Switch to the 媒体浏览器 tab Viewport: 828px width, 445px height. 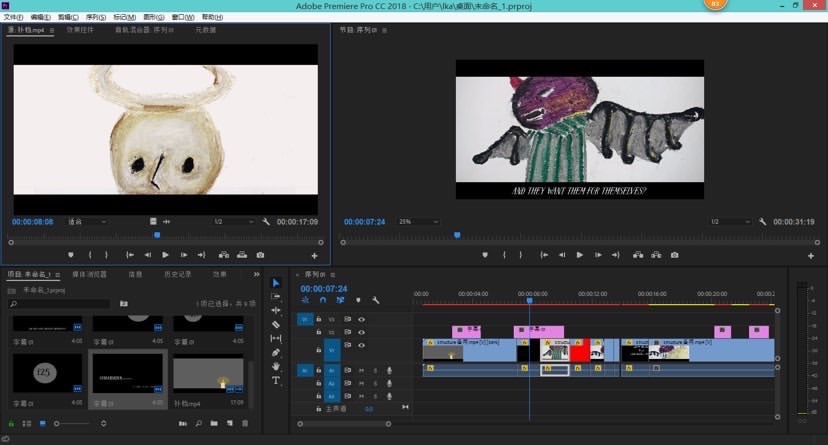[89, 274]
